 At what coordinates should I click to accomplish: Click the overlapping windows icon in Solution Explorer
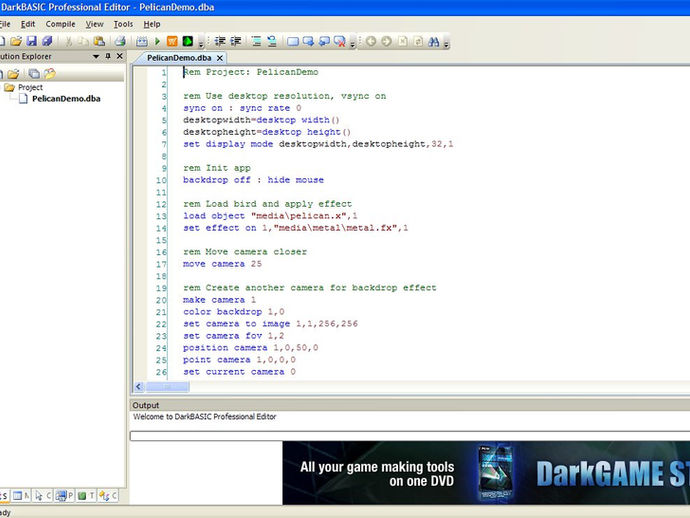tap(34, 73)
